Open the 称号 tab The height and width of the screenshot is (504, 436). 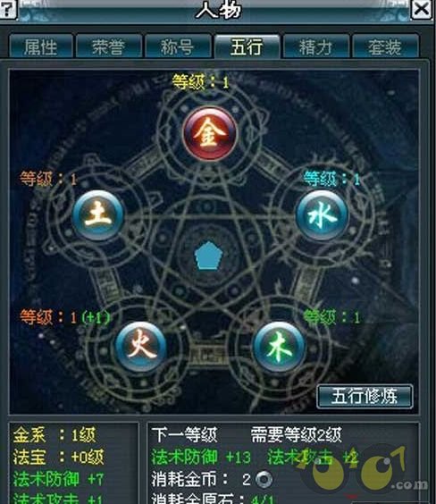(178, 47)
